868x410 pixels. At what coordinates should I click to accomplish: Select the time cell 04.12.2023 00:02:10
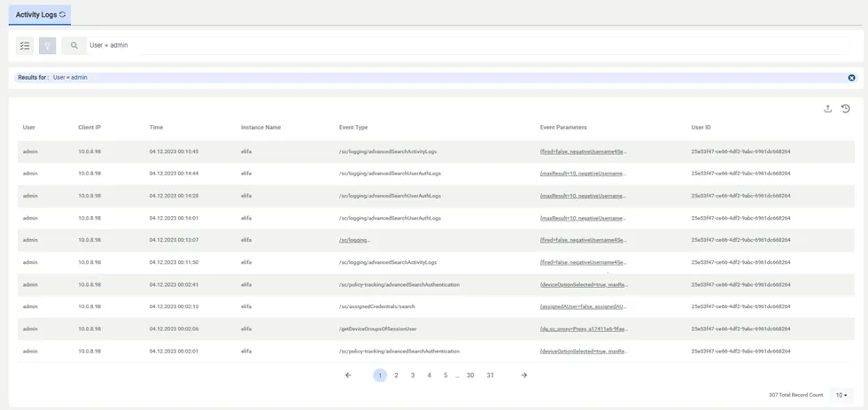174,306
